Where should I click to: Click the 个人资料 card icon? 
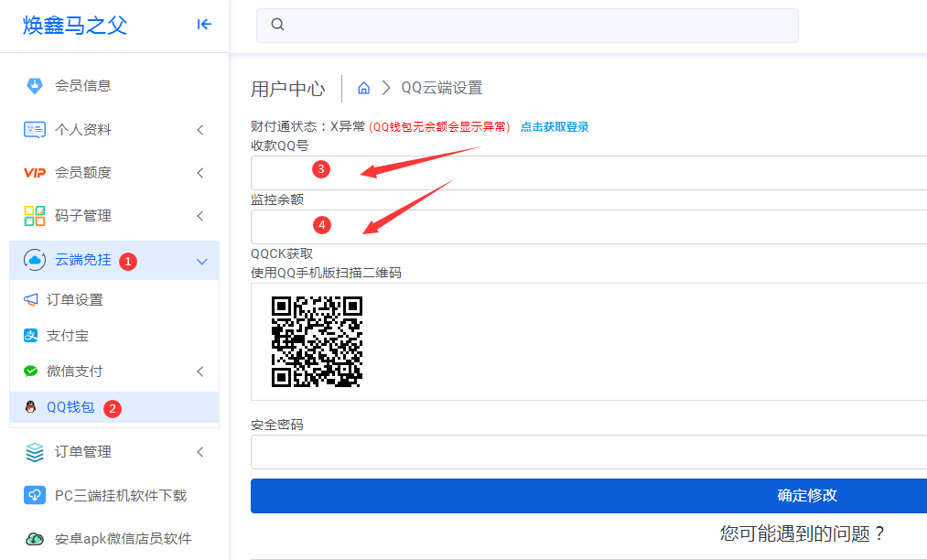[34, 130]
